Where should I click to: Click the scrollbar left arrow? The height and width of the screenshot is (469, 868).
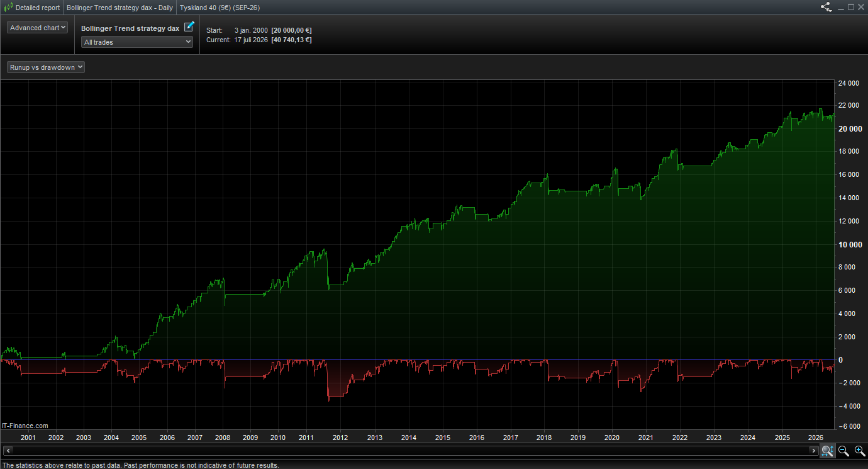coord(8,451)
